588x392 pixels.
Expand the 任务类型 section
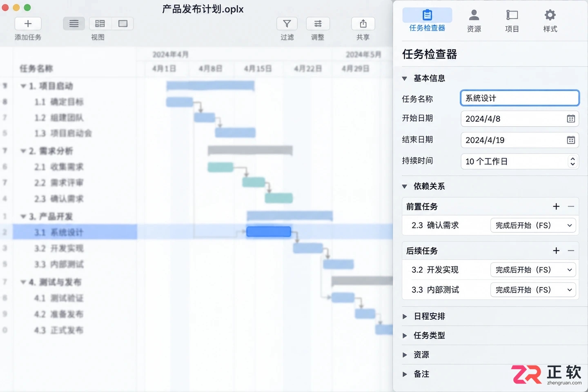[x=405, y=336]
